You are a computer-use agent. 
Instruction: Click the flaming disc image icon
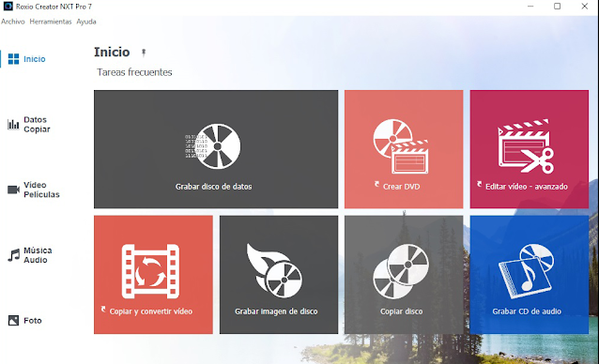[274, 271]
